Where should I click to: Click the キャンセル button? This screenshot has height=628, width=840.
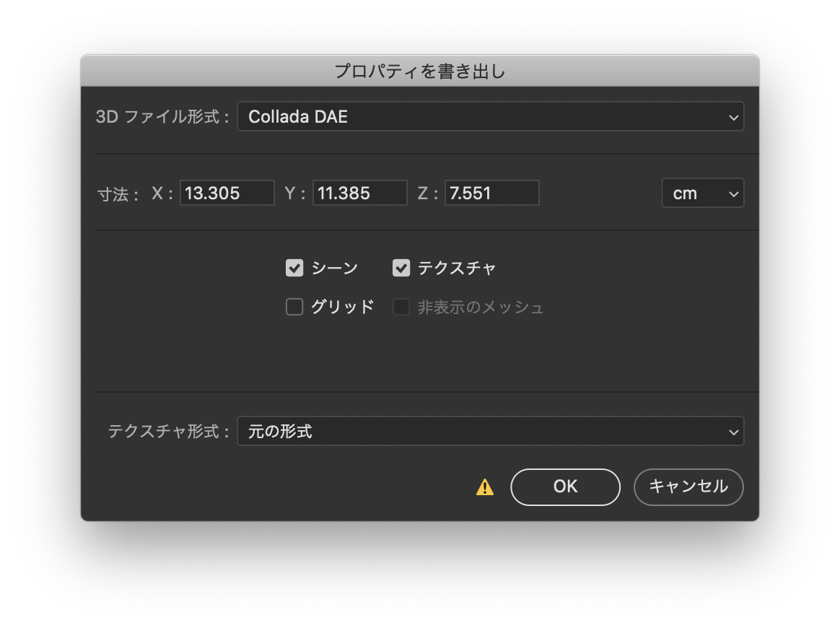688,487
